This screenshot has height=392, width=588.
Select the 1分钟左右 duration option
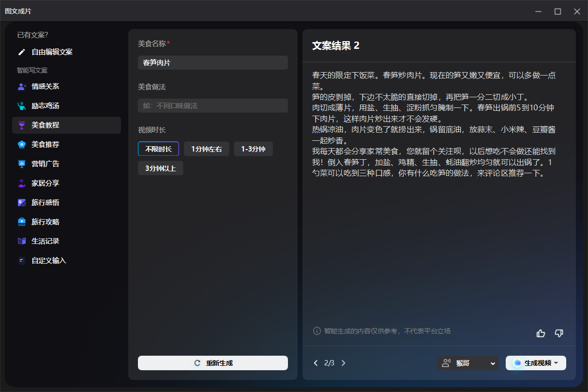click(206, 149)
